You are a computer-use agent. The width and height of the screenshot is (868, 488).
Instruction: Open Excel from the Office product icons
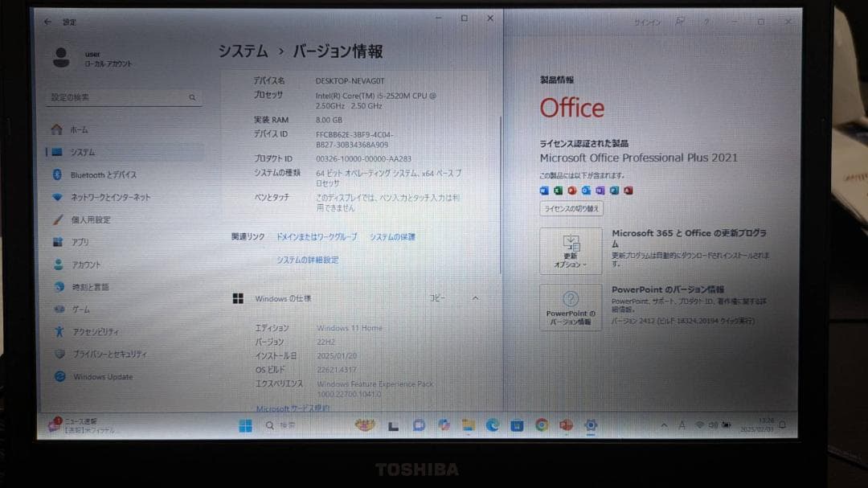point(559,191)
